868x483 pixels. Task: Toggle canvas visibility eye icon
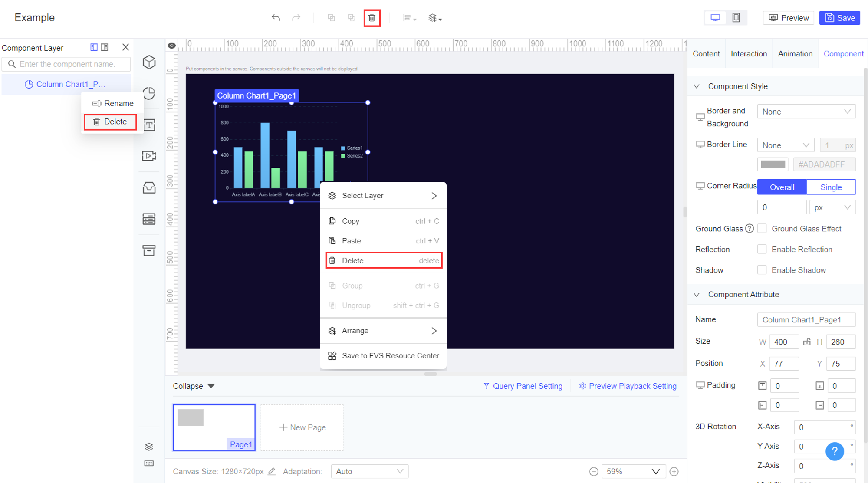[x=172, y=46]
